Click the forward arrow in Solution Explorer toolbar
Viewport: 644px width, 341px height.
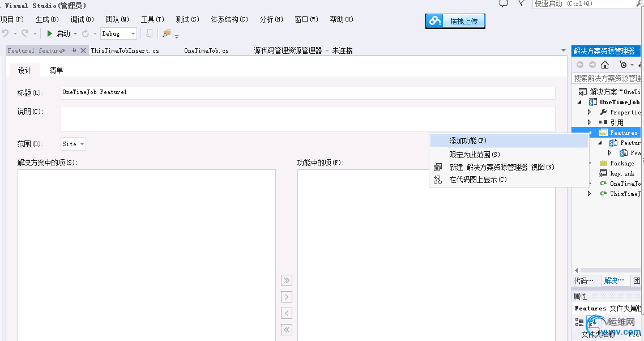pyautogui.click(x=592, y=65)
